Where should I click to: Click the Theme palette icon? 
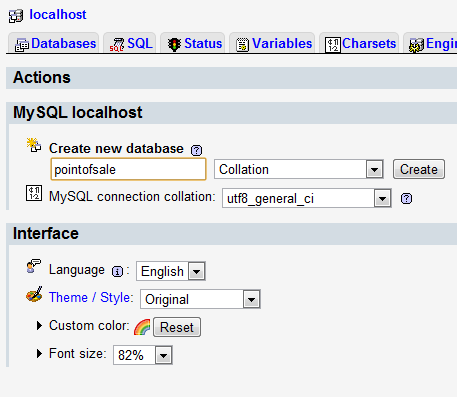[x=34, y=294]
